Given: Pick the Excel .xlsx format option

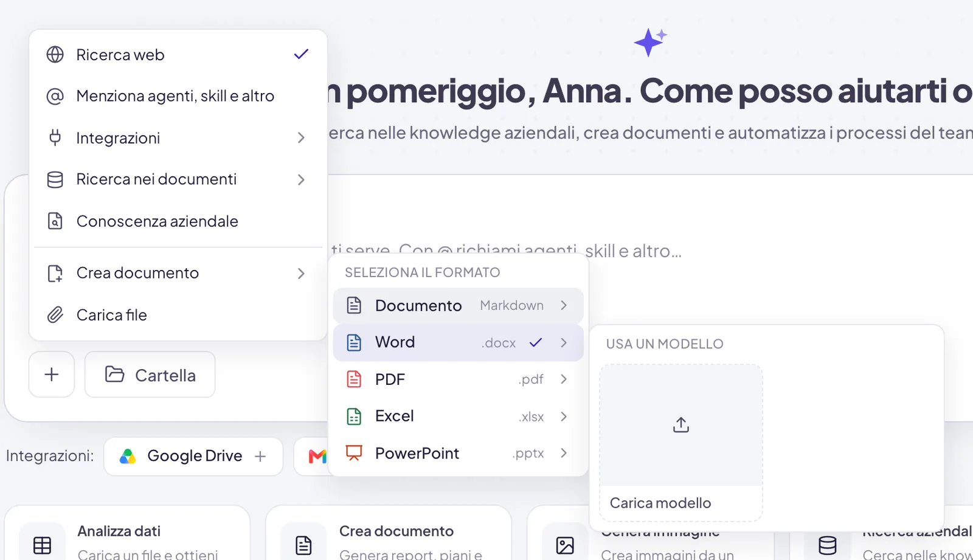Looking at the screenshot, I should (x=459, y=417).
